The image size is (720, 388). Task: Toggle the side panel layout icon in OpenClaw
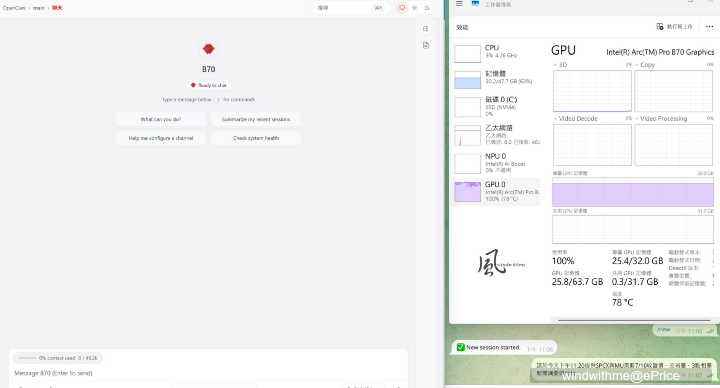coord(426,28)
